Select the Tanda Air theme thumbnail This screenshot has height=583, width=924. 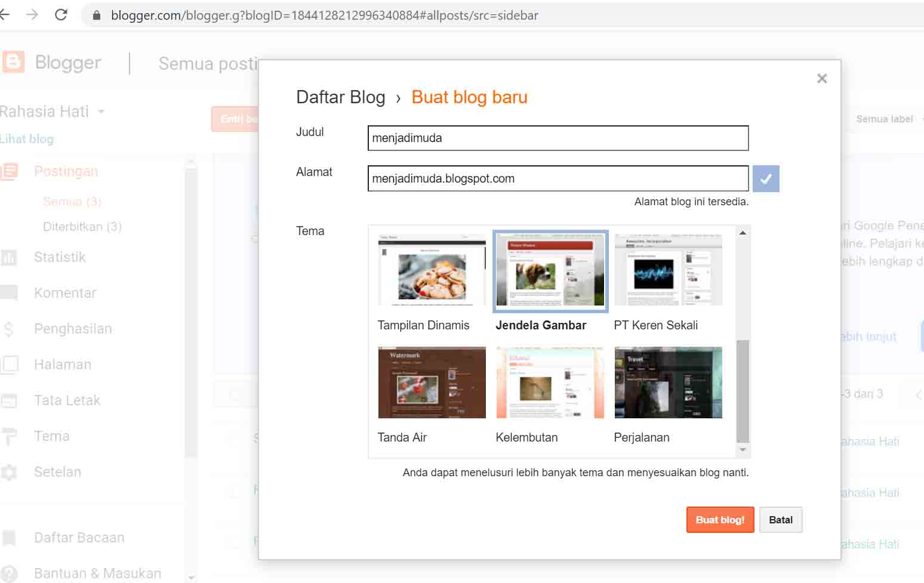432,383
